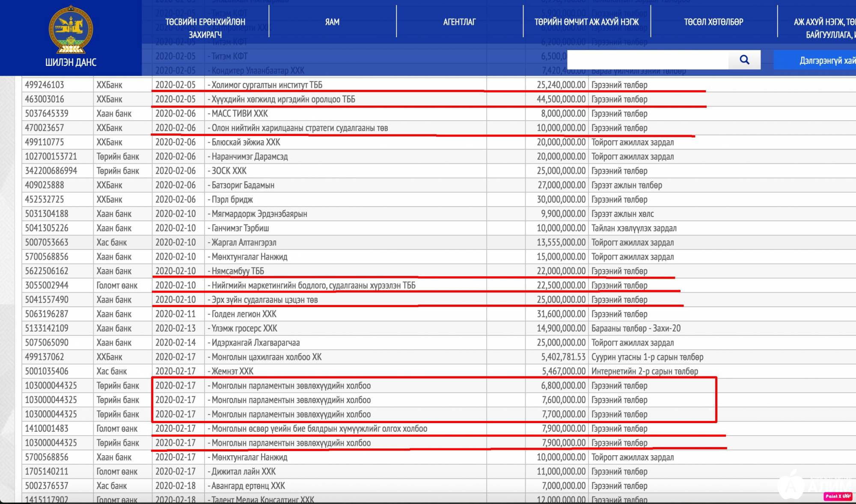856x504 pixels.
Task: Click the ШИЛЭН ДАНС site title
Action: [71, 62]
